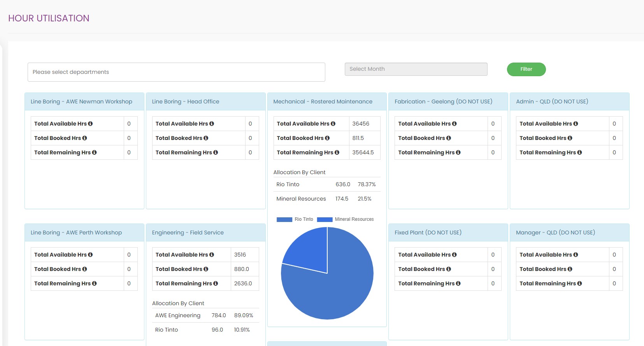Toggle Mineral Resources legend swatch on pie chart
This screenshot has width=644, height=346.
325,219
